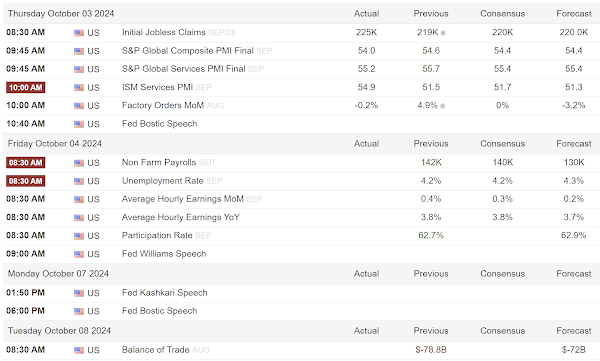Open Average Hourly Earnings YoY event
The height and width of the screenshot is (361, 600).
click(181, 217)
